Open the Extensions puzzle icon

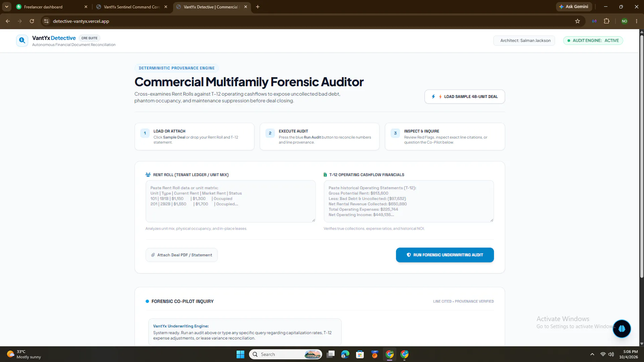pyautogui.click(x=606, y=21)
